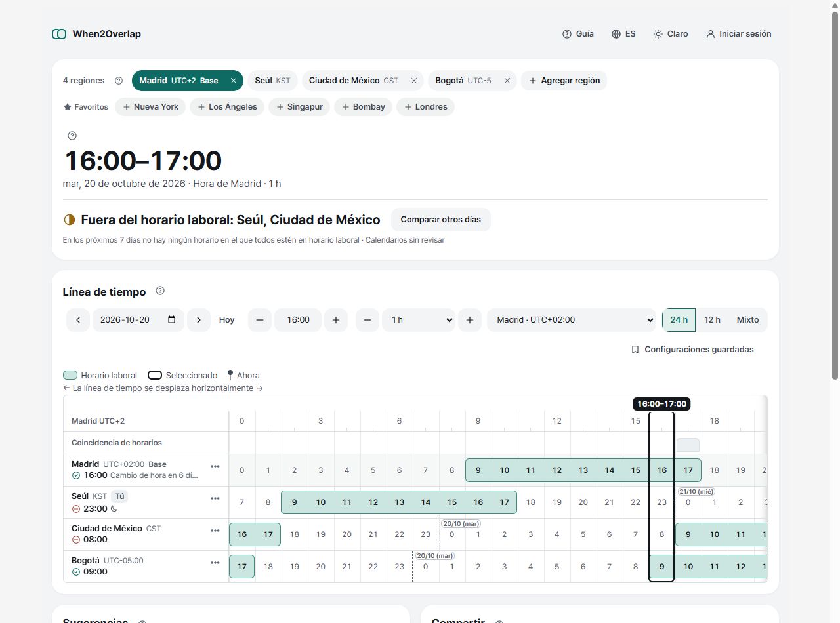The image size is (840, 623).
Task: Click Comparar otros días button
Action: (441, 220)
